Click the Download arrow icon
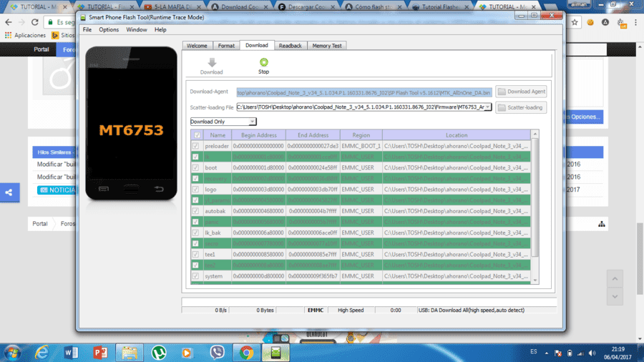The height and width of the screenshot is (362, 644). tap(212, 62)
